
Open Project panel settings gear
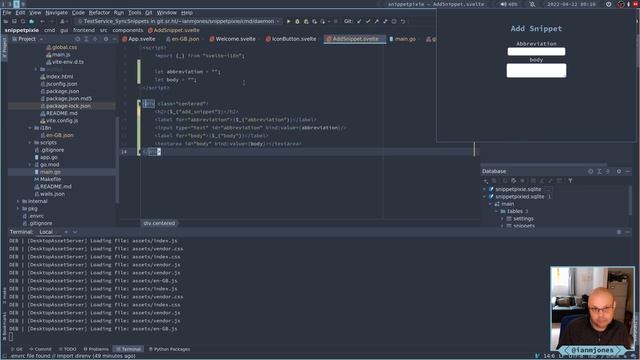pyautogui.click(x=106, y=39)
